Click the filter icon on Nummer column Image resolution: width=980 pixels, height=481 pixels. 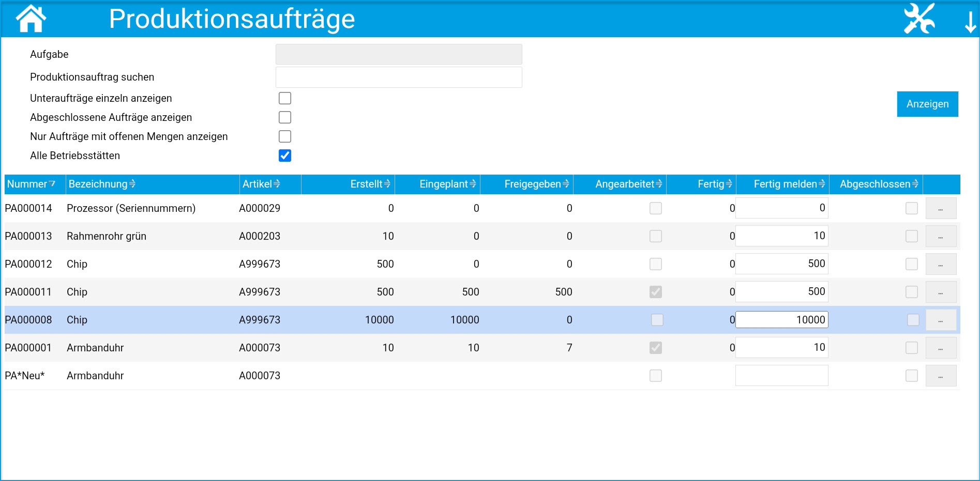click(52, 184)
